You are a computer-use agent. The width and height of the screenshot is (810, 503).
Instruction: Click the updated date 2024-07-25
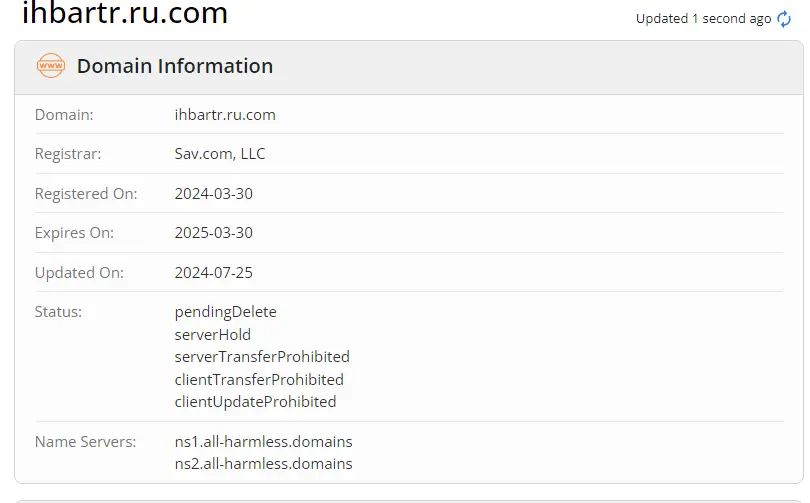(213, 273)
